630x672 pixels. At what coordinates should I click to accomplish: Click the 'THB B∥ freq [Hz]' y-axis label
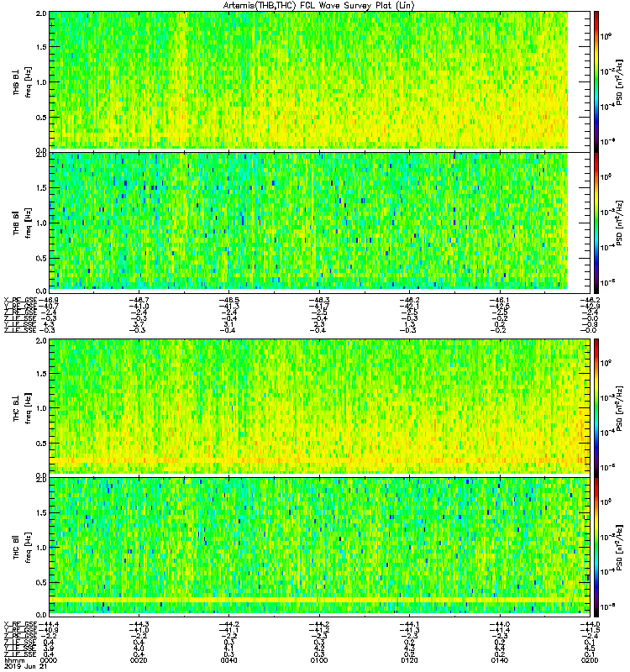22,223
